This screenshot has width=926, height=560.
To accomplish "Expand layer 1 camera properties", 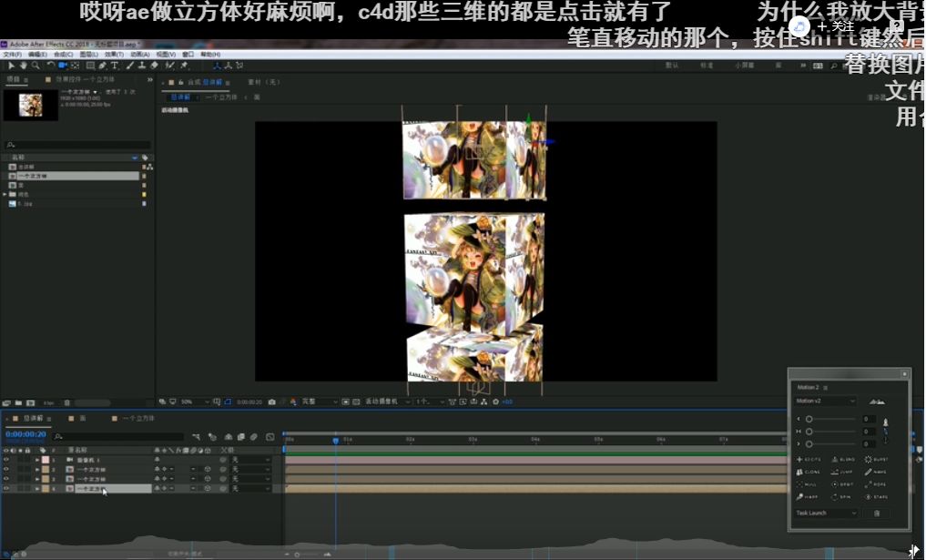I will point(37,460).
